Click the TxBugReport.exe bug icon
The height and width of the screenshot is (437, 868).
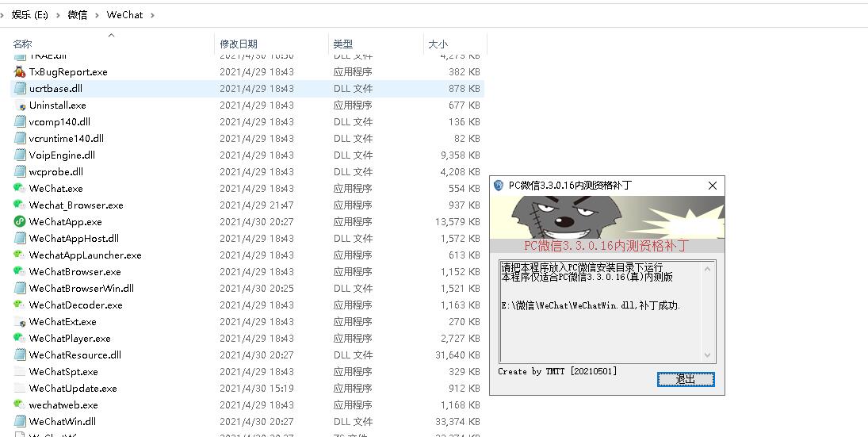[20, 72]
